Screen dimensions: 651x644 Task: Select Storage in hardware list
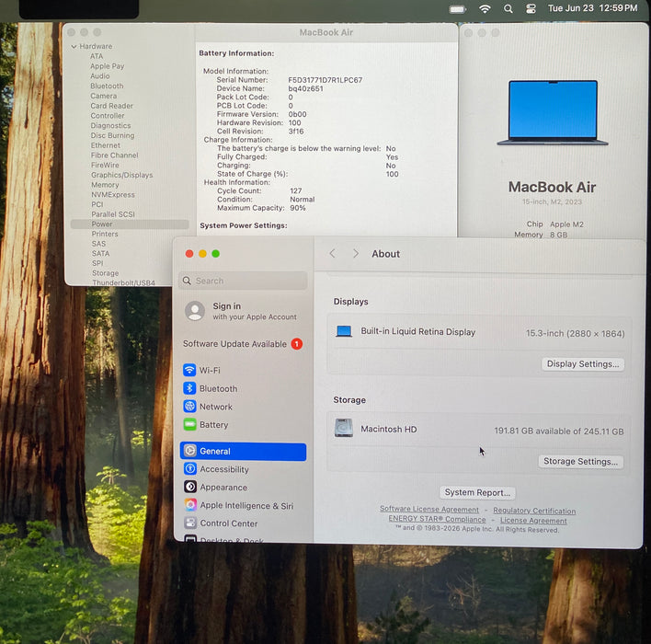click(106, 273)
